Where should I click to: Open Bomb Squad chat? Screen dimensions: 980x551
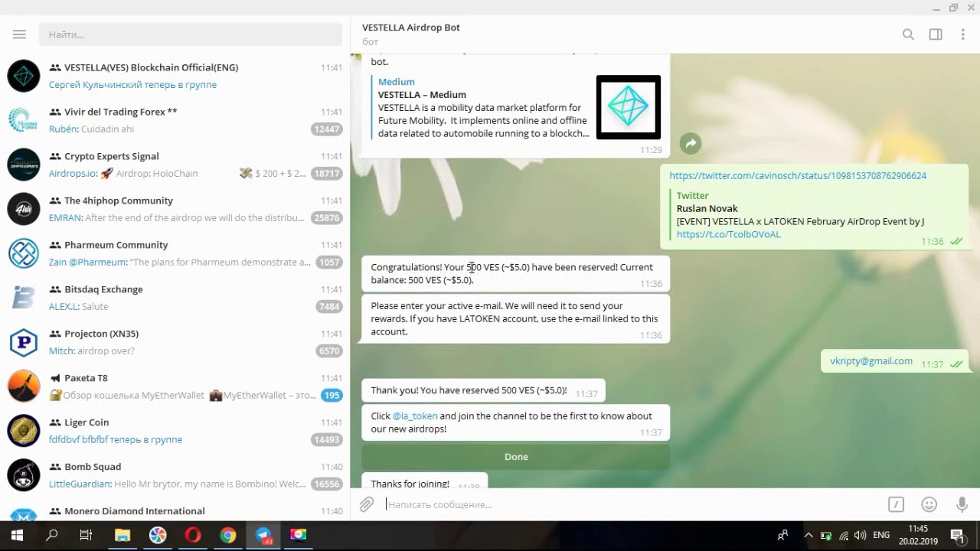pyautogui.click(x=175, y=475)
